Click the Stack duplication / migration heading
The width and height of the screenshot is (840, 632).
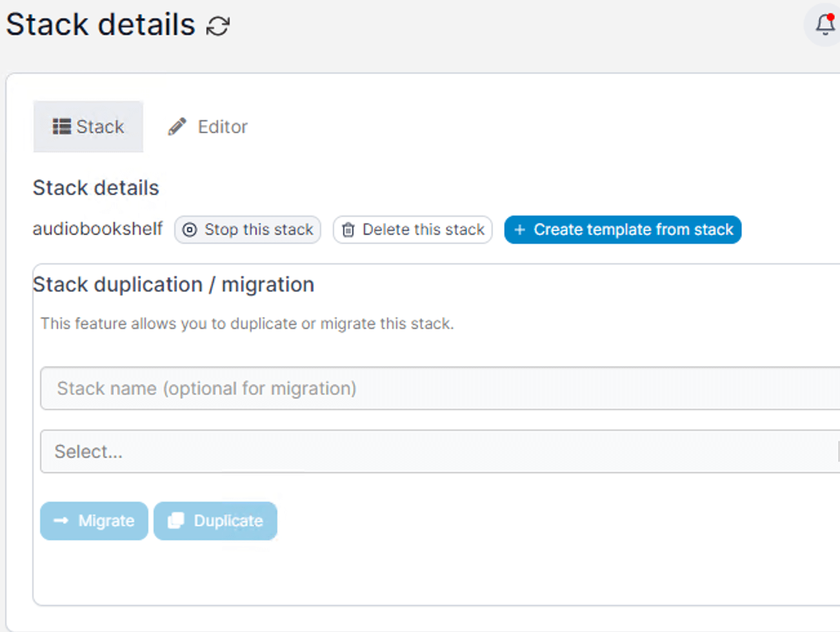point(174,284)
